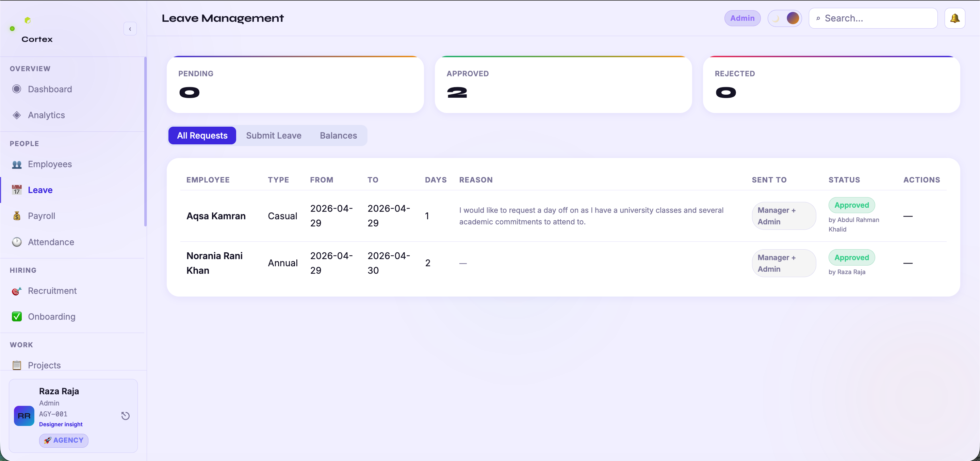Click the SENT TO column header
Image resolution: width=980 pixels, height=461 pixels.
[769, 180]
